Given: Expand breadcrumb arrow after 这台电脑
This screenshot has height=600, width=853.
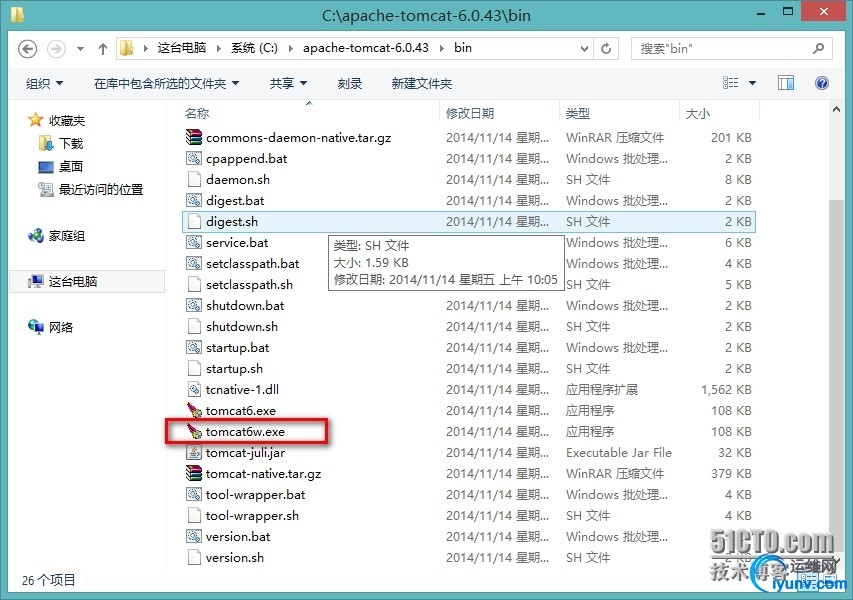Looking at the screenshot, I should click(x=218, y=48).
